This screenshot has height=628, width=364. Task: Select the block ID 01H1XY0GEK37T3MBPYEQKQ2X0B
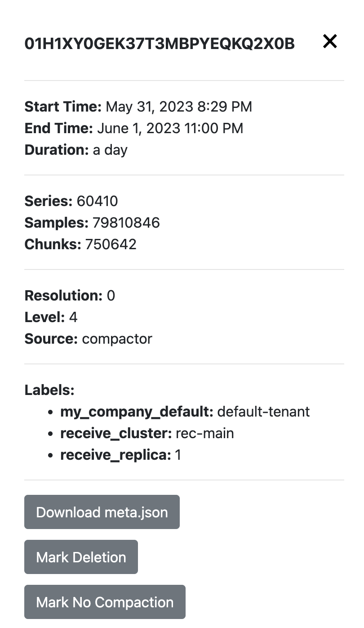click(160, 44)
